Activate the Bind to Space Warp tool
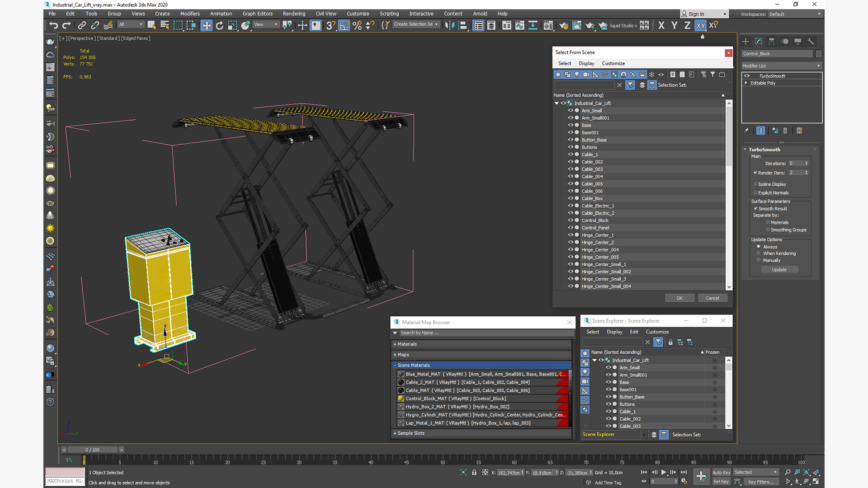Image resolution: width=868 pixels, height=488 pixels. click(108, 25)
